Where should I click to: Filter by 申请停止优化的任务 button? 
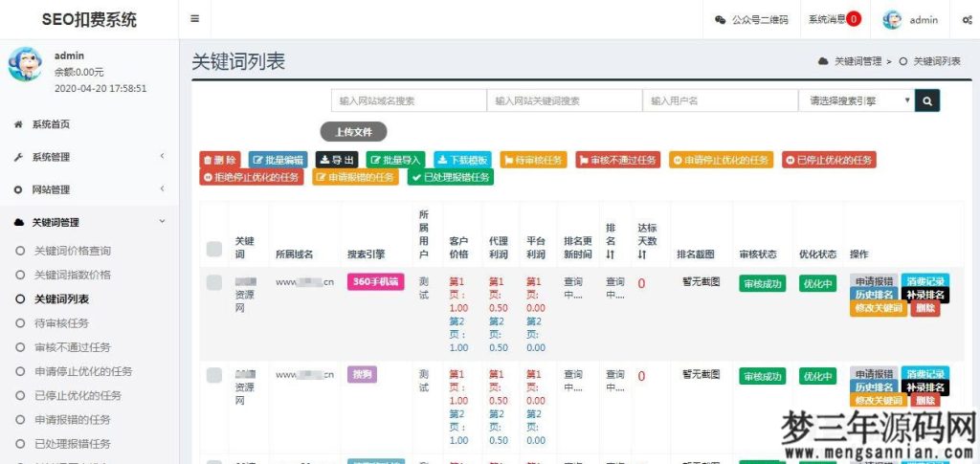click(722, 160)
